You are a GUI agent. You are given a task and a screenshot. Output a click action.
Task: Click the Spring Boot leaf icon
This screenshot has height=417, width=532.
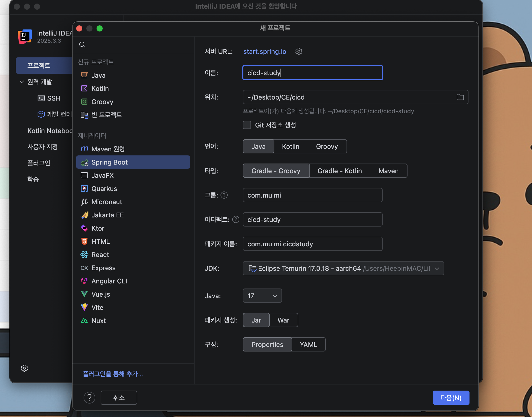(84, 162)
